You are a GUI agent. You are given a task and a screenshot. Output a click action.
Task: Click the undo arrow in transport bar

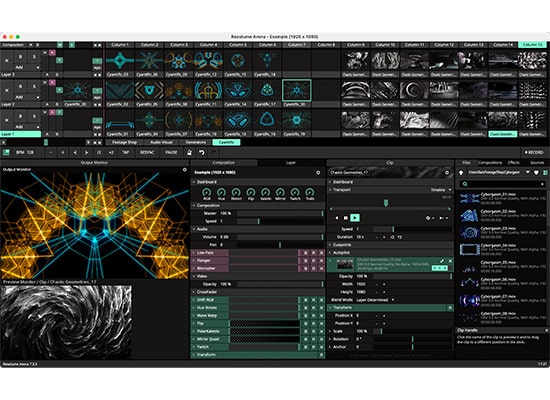pos(201,153)
